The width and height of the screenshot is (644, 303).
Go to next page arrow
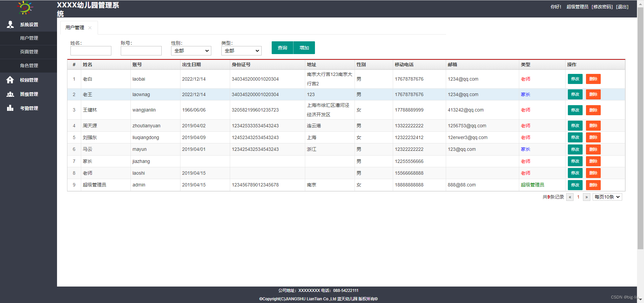[587, 197]
